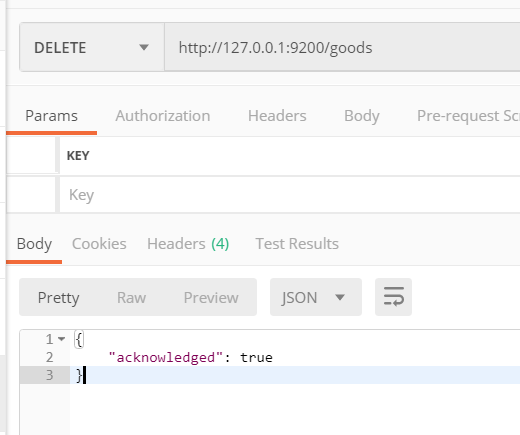The image size is (520, 435).
Task: Click the request URL field with goods
Action: (x=342, y=47)
